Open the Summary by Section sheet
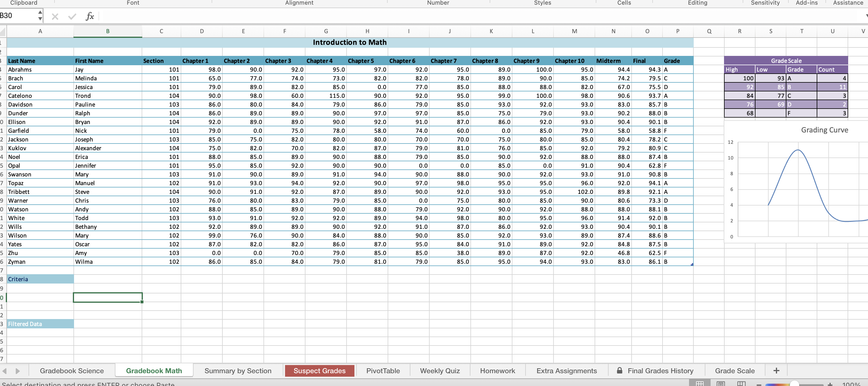This screenshot has height=386, width=868. [x=238, y=371]
